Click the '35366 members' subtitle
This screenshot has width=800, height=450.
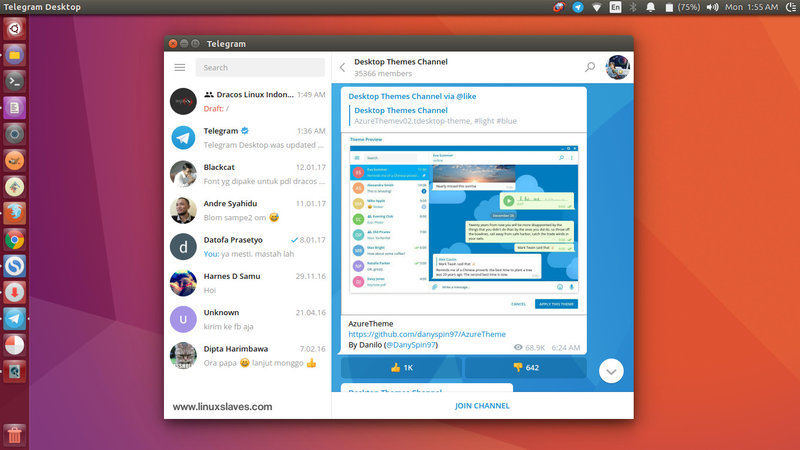coord(383,73)
